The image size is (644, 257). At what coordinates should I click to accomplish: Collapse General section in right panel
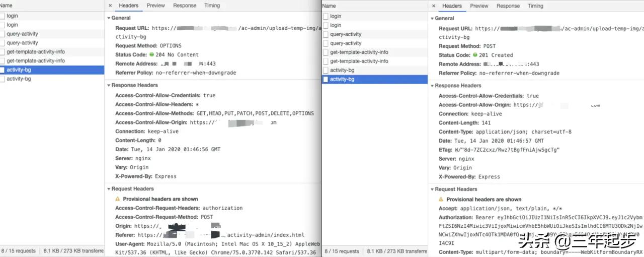tap(433, 18)
